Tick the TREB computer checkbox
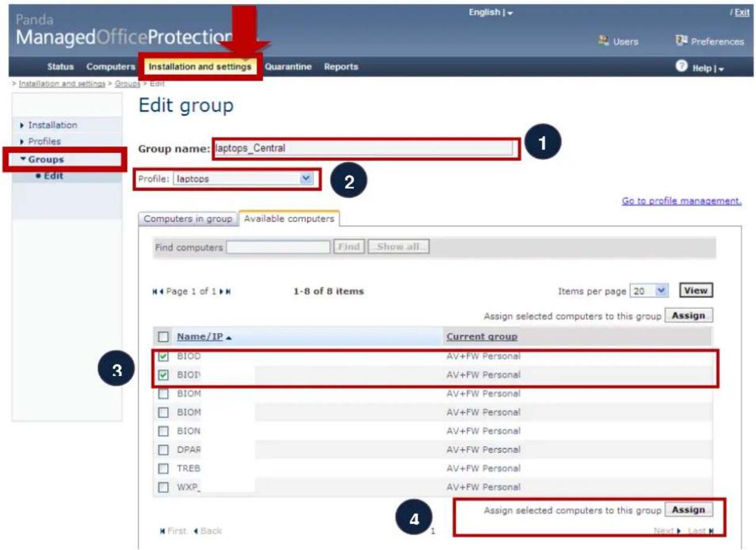This screenshot has height=550, width=756. pos(164,468)
